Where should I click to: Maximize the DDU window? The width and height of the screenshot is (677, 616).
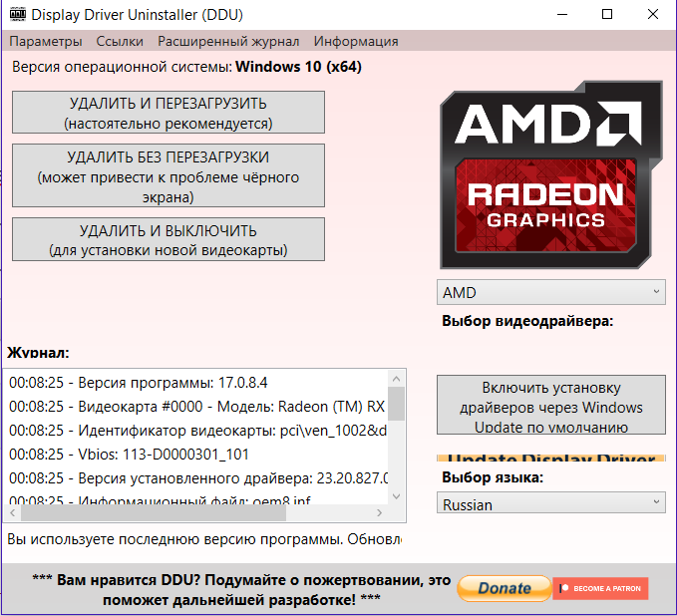tap(607, 14)
